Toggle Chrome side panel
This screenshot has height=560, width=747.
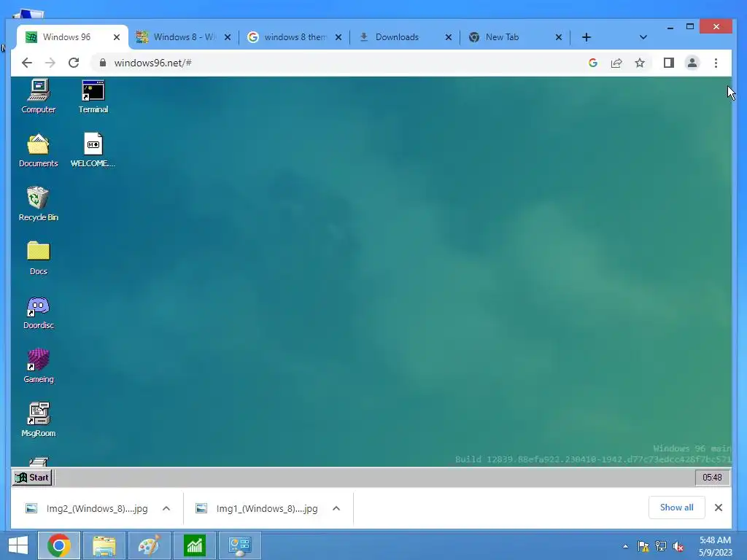[x=668, y=63]
